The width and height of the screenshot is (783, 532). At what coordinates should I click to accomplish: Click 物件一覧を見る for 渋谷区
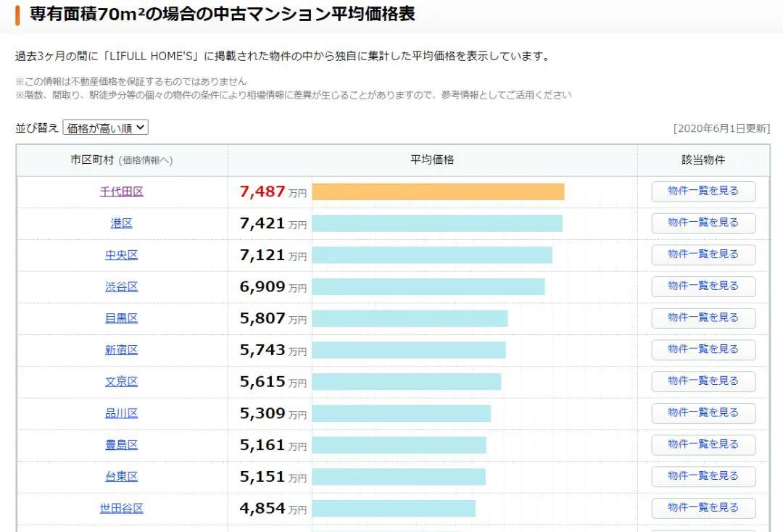[703, 286]
